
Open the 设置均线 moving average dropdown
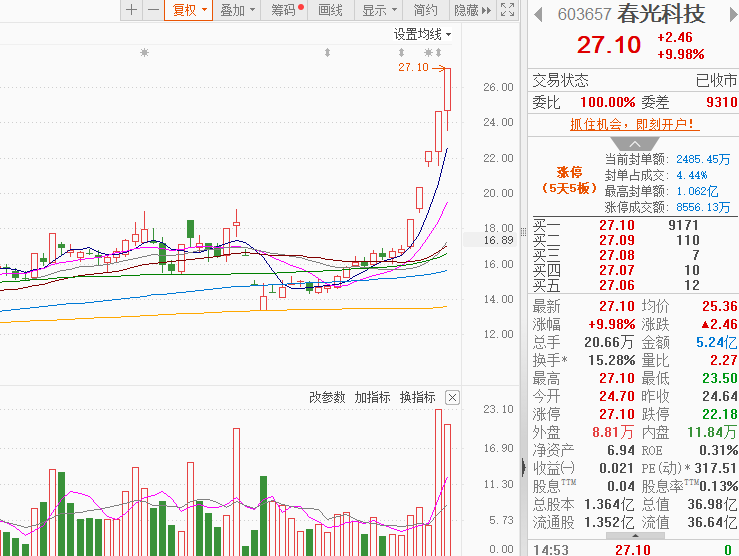point(422,34)
